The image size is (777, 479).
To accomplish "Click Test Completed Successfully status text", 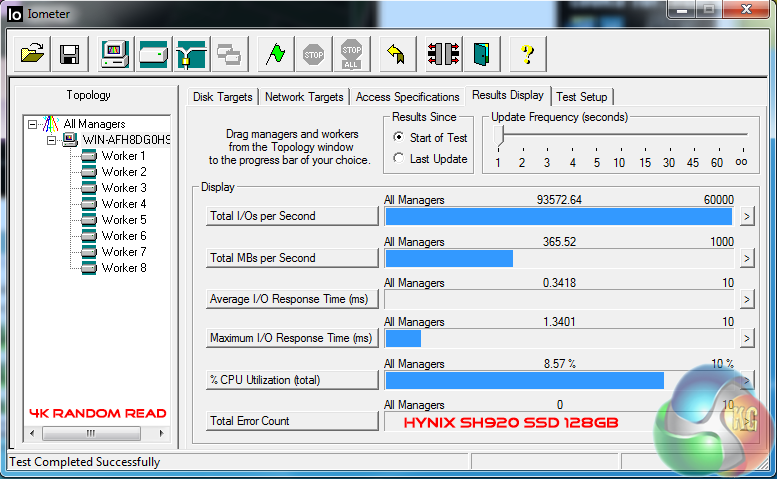I will 85,462.
